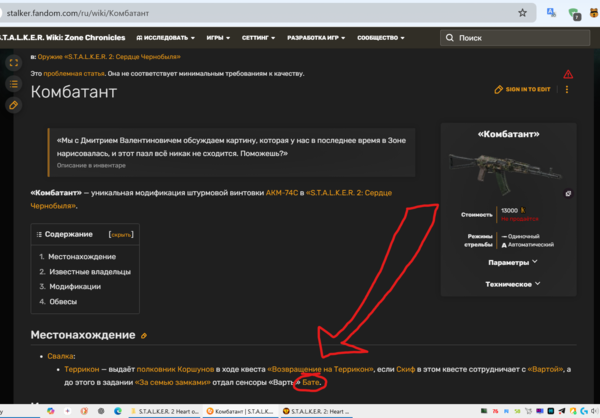Open the Свалка location link
This screenshot has width=600, height=418.
pyautogui.click(x=60, y=356)
